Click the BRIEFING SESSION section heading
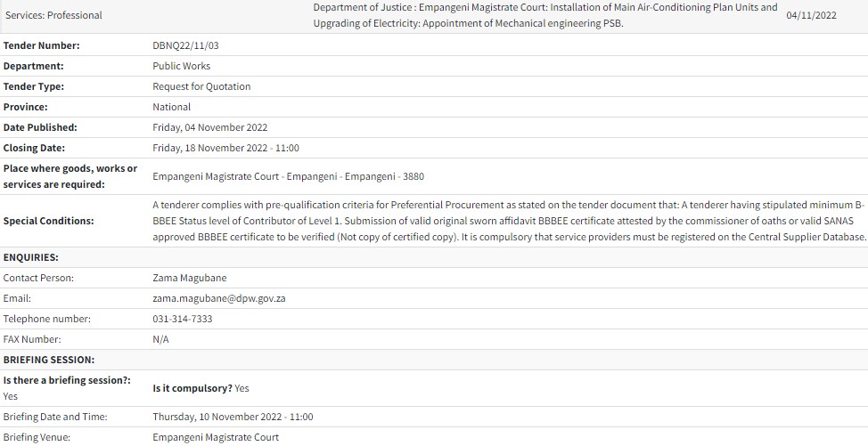Image resolution: width=868 pixels, height=446 pixels. [49, 360]
